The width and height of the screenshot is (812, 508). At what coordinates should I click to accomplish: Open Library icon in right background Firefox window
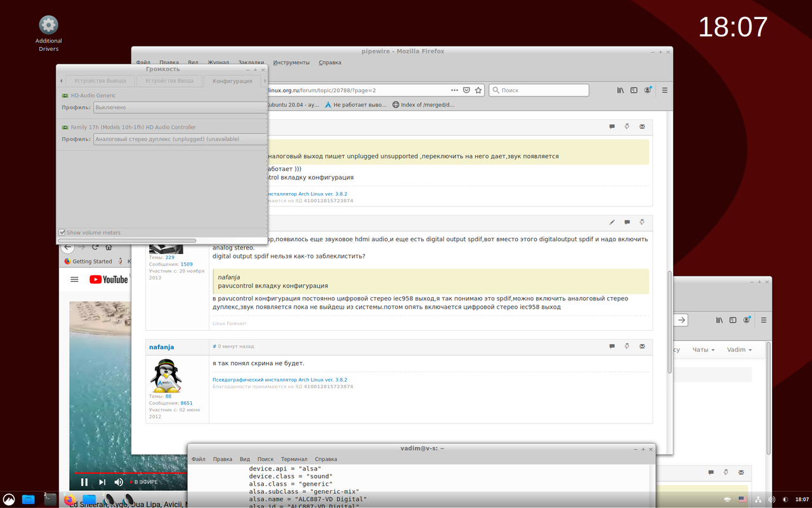click(720, 320)
